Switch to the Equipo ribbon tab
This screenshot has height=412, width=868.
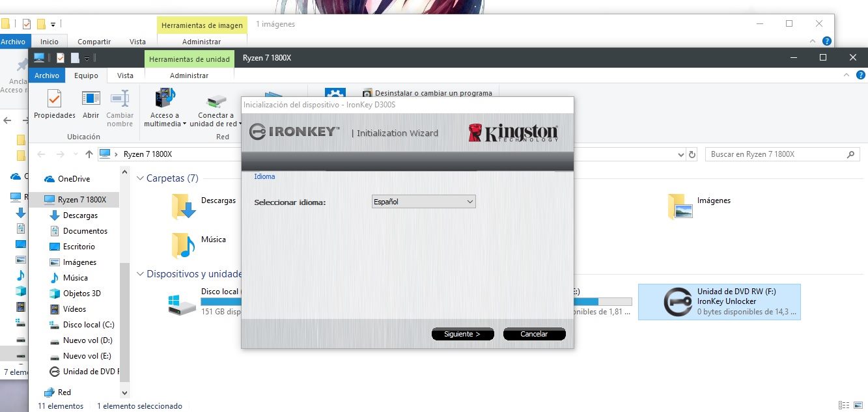click(86, 76)
